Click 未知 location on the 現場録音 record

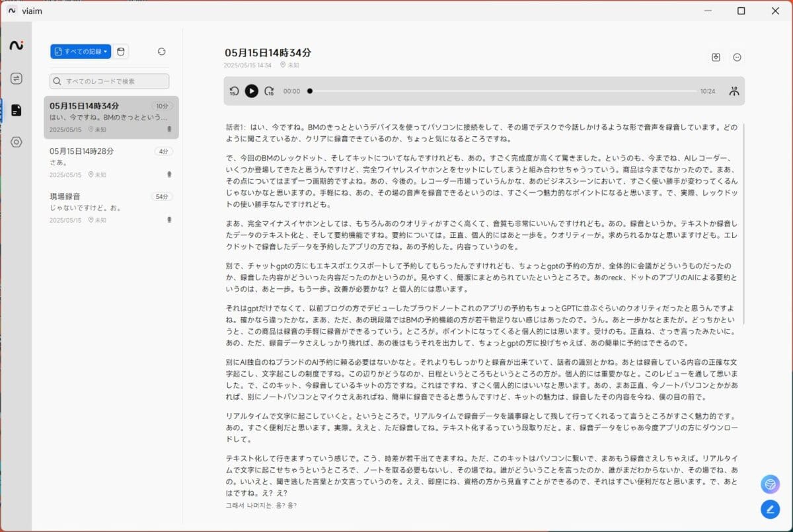point(96,220)
